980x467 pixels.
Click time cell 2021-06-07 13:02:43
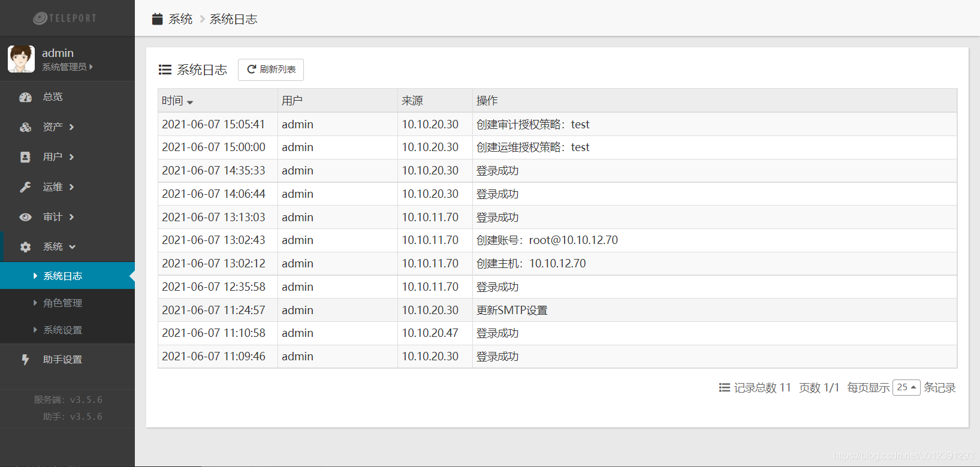(213, 240)
